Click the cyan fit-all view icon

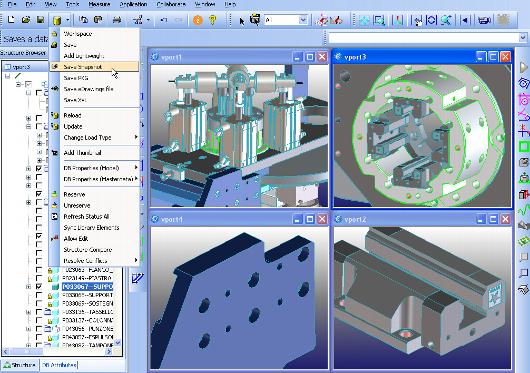click(364, 21)
